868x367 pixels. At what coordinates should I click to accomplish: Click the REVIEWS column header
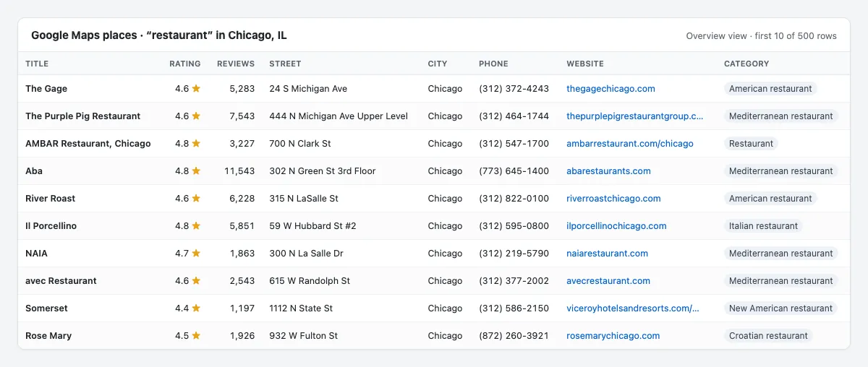pos(236,64)
